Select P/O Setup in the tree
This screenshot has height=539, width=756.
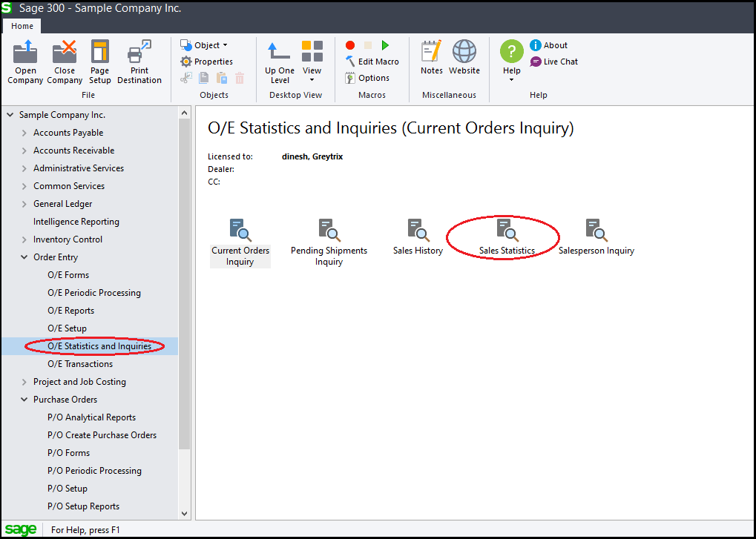point(68,489)
